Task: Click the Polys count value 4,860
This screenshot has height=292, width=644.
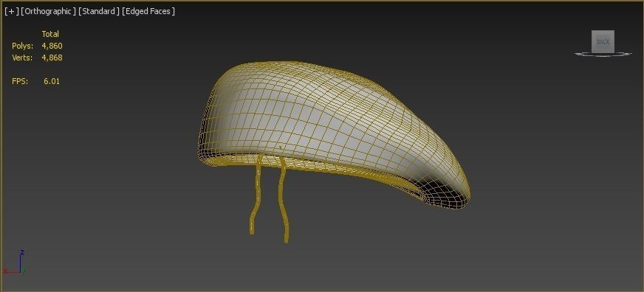Action: 52,46
